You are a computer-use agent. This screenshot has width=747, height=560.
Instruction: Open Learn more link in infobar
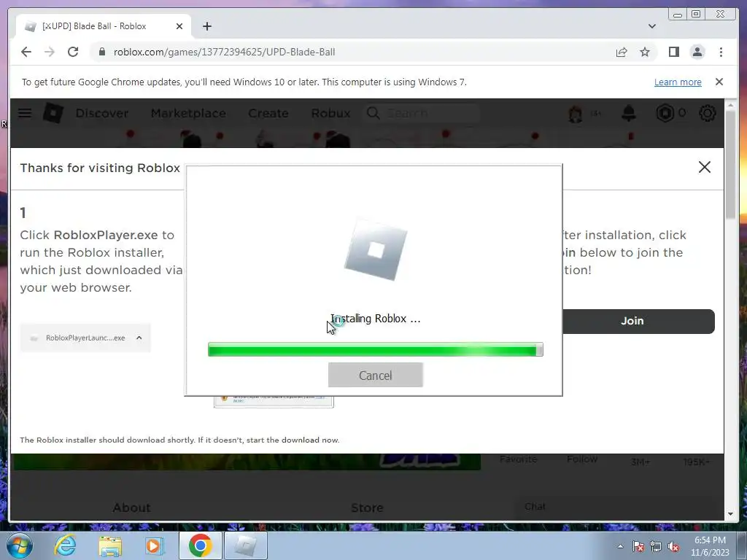[x=678, y=82]
